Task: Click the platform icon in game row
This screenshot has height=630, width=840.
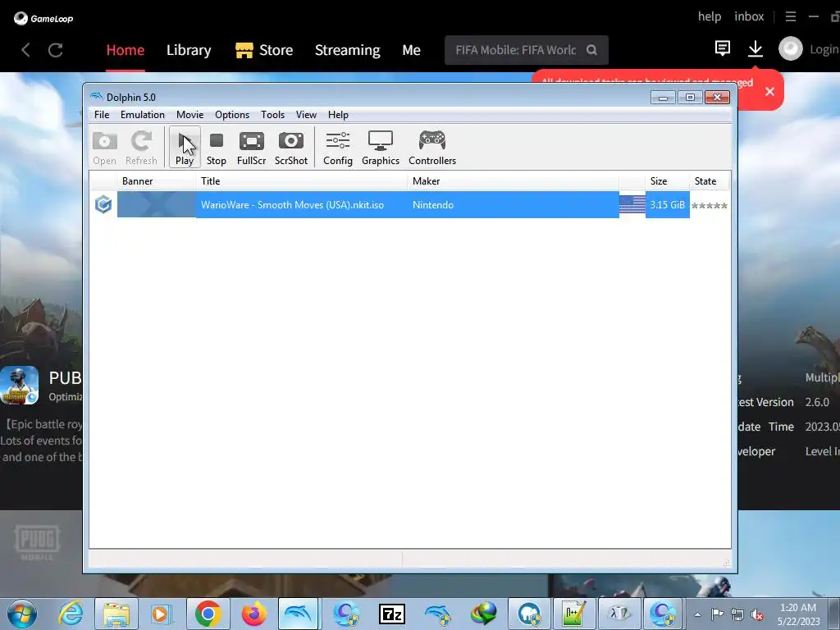Action: pyautogui.click(x=103, y=204)
